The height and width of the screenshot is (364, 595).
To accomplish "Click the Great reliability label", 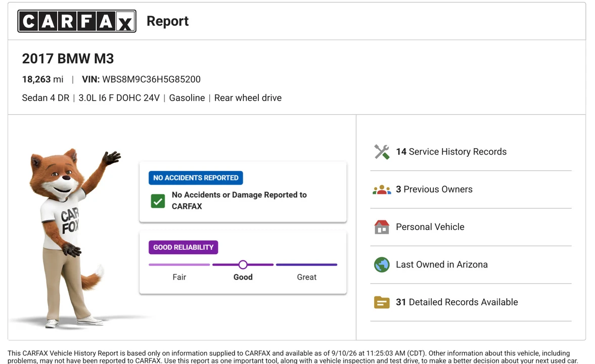I will 307,277.
